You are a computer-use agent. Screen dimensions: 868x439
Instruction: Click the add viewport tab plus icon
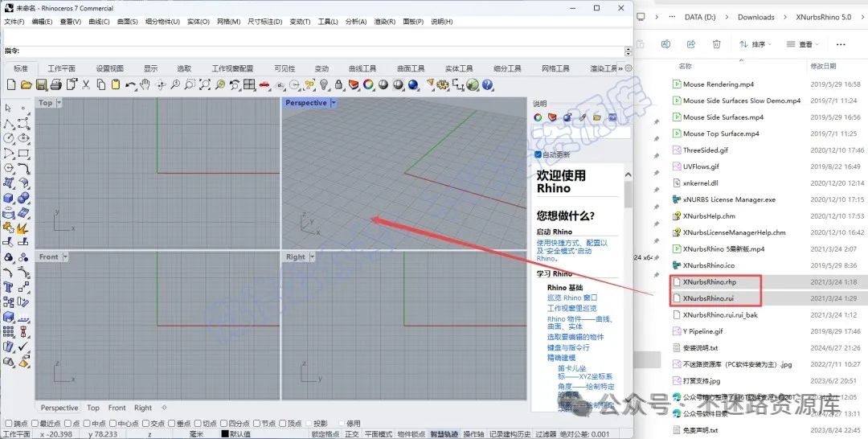[x=164, y=408]
